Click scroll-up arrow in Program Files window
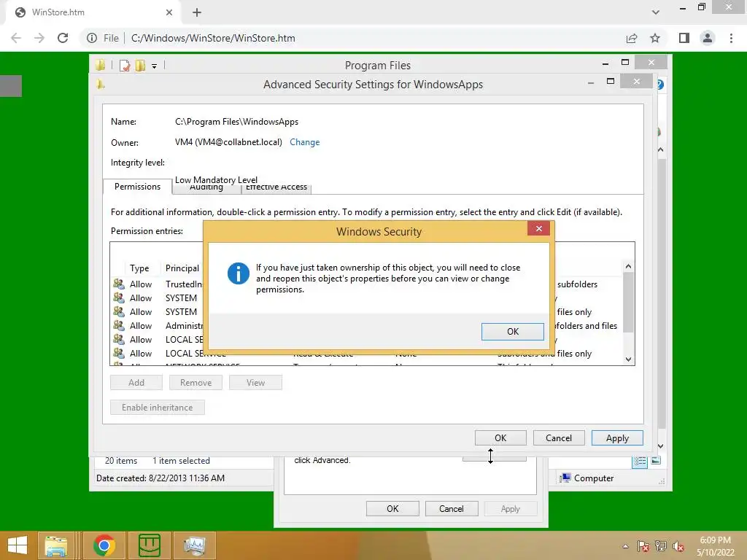Screen dimensions: 747x560 pyautogui.click(x=661, y=149)
